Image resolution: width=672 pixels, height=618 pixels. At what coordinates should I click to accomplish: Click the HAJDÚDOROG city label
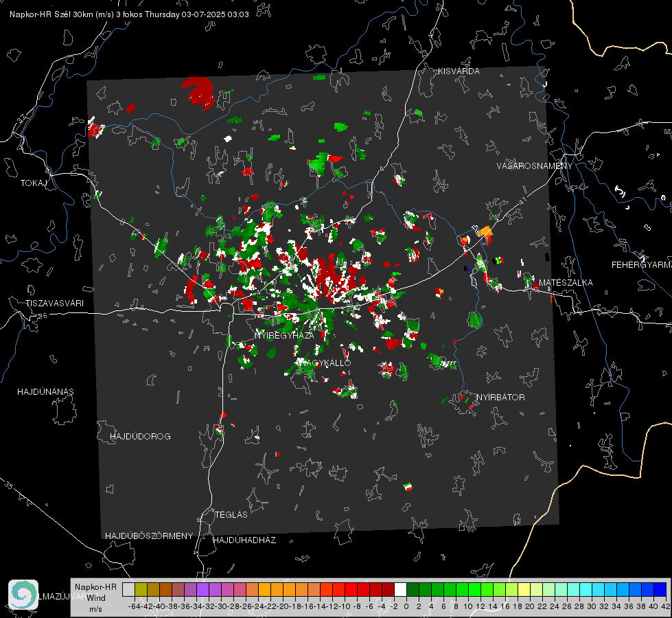click(x=140, y=436)
